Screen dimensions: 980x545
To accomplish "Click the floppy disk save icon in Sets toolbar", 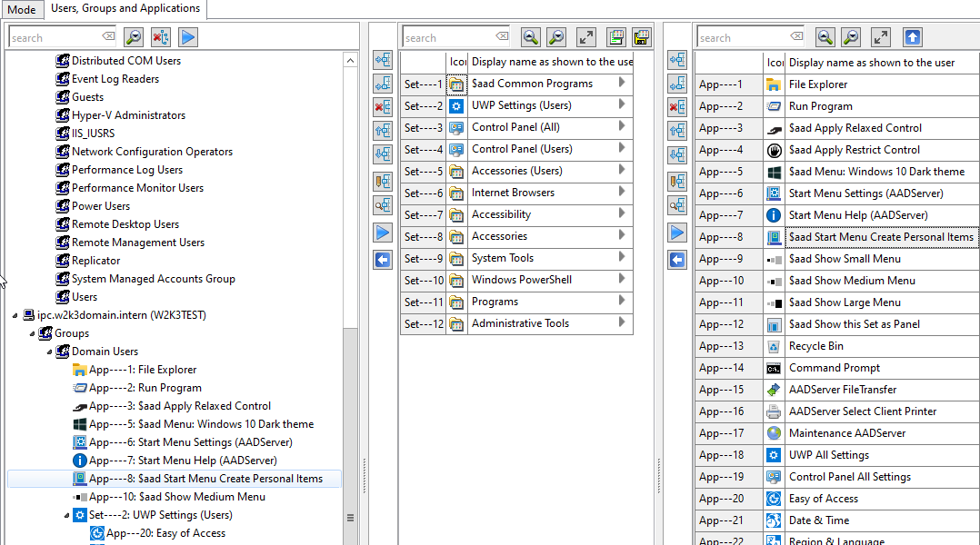I will pyautogui.click(x=615, y=37).
